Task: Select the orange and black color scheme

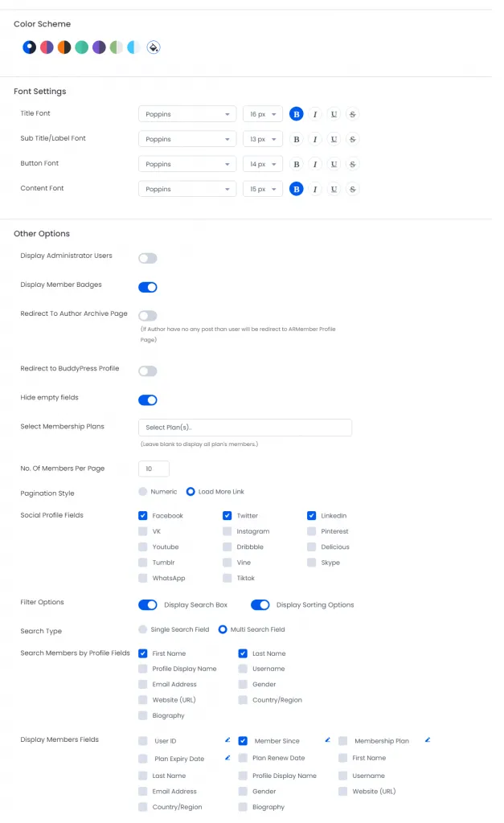Action: click(64, 47)
